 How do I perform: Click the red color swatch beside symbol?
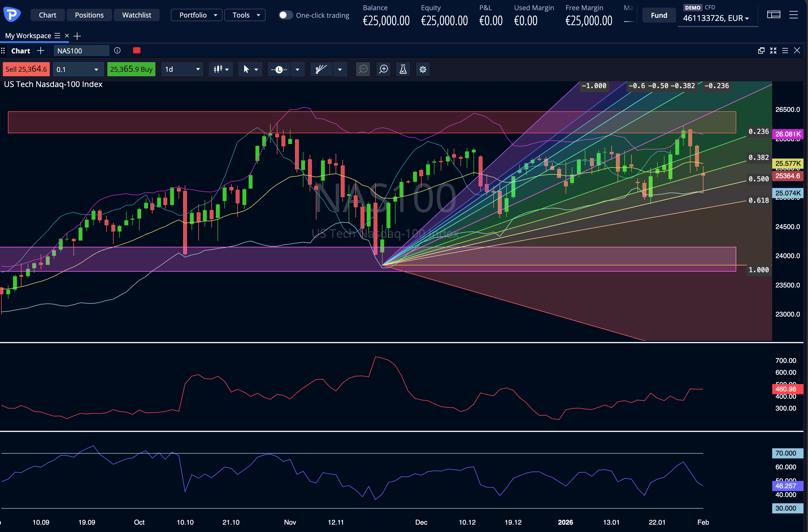tap(136, 51)
